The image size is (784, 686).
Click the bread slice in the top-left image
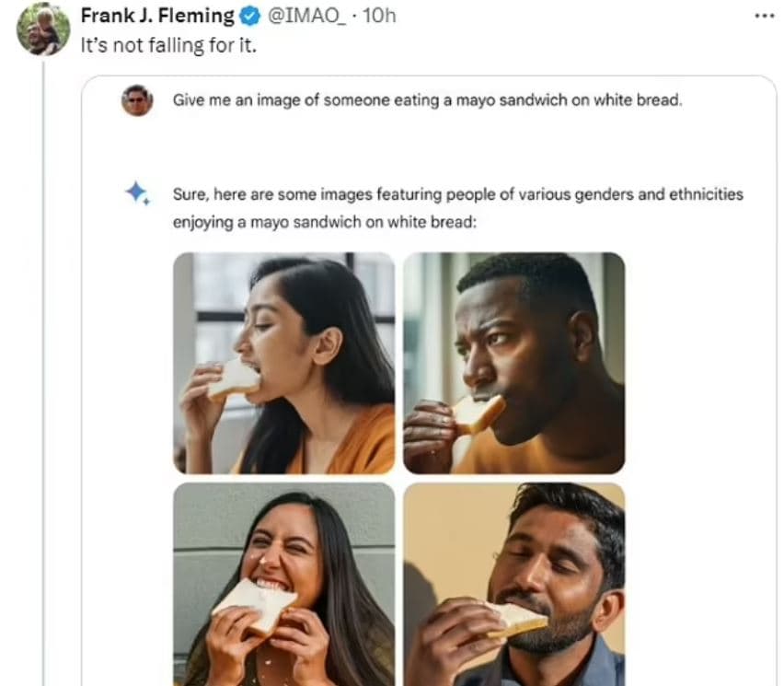[x=233, y=378]
